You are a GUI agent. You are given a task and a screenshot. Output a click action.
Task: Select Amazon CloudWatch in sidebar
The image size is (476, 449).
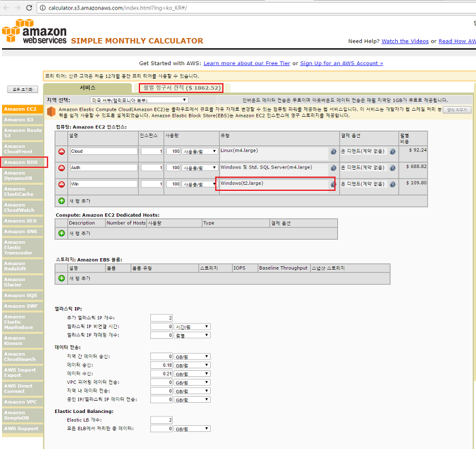pyautogui.click(x=22, y=207)
